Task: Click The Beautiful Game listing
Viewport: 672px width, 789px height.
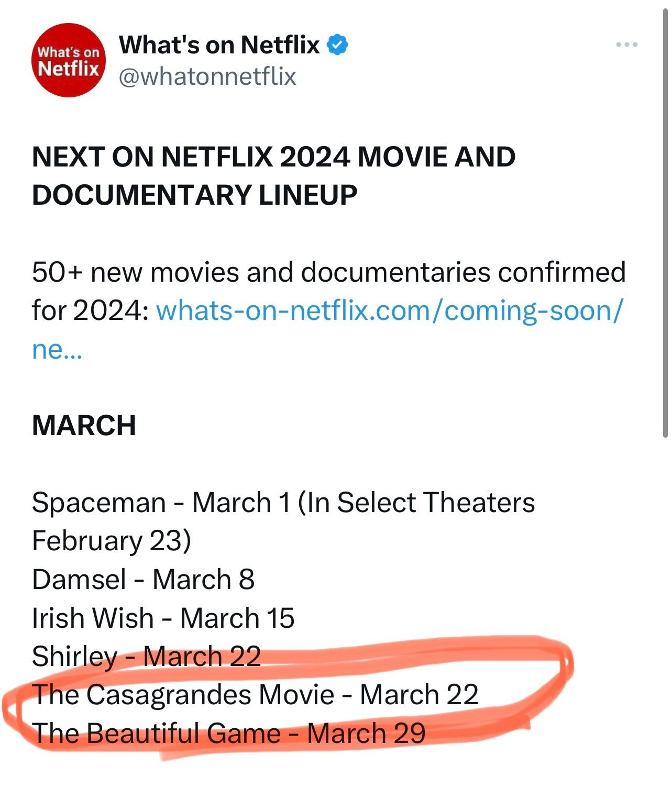Action: tap(228, 733)
